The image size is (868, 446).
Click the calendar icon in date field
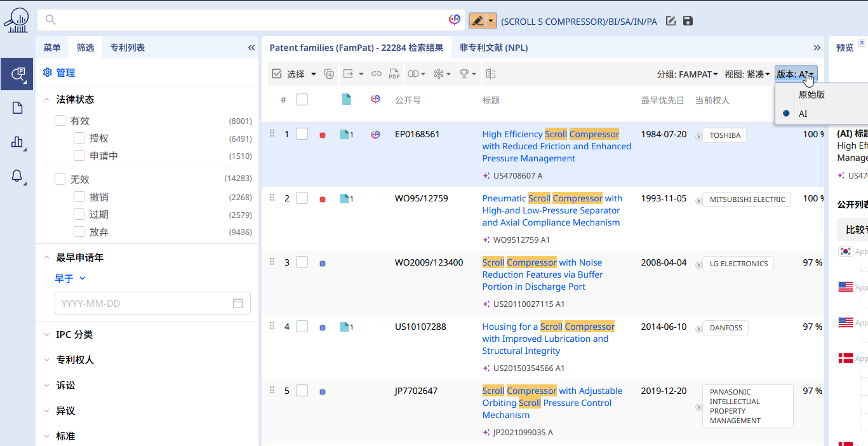(238, 303)
